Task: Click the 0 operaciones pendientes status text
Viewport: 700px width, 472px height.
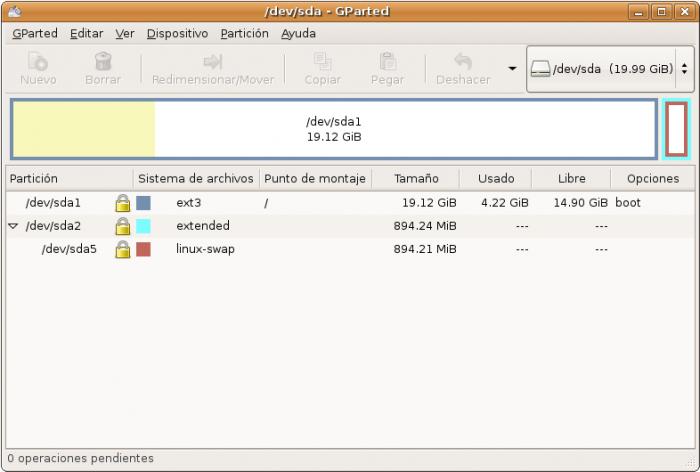Action: (80, 459)
